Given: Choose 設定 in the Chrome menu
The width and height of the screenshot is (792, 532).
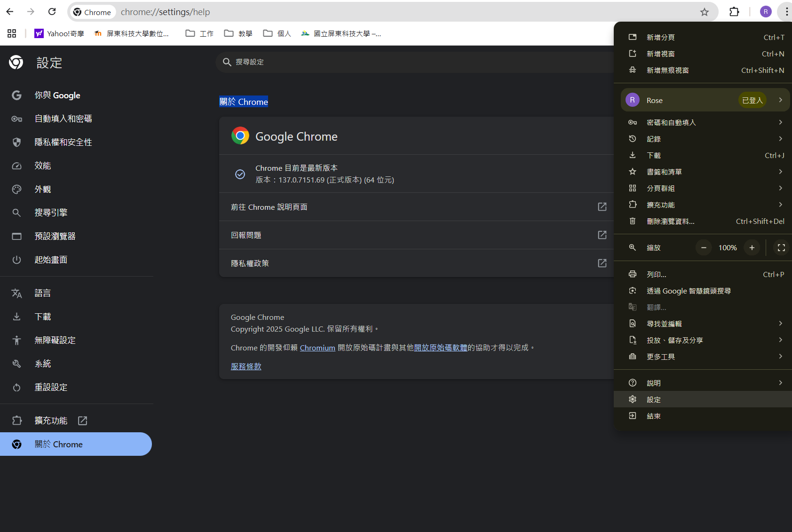Looking at the screenshot, I should point(654,399).
